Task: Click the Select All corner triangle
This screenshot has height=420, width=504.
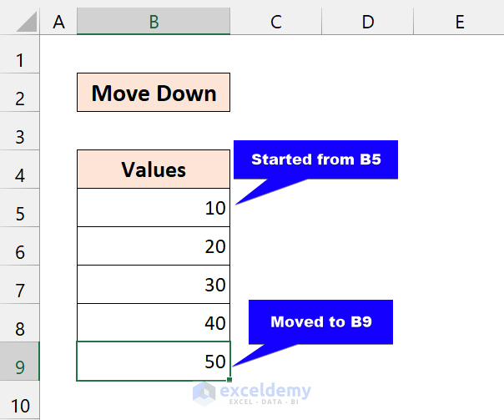Action: click(20, 22)
